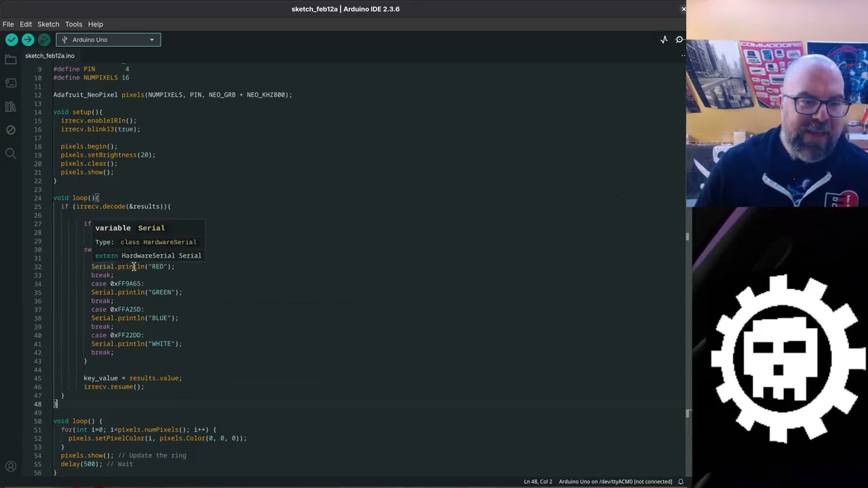Click irrecv.resume(); in the code
The image size is (868, 488).
click(114, 387)
